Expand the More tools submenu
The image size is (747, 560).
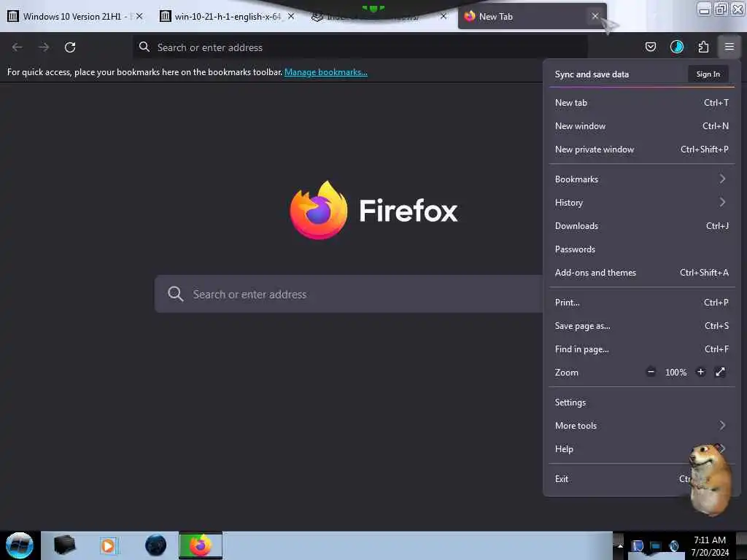[x=641, y=425]
